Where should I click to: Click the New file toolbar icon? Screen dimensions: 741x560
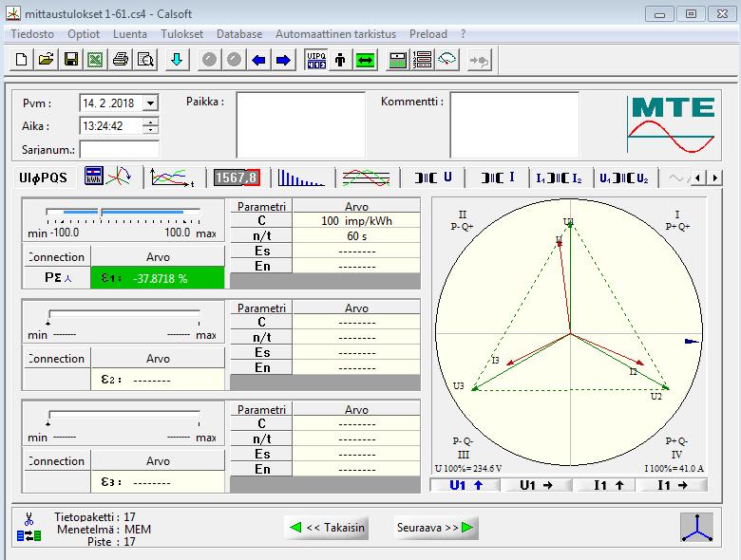21,60
